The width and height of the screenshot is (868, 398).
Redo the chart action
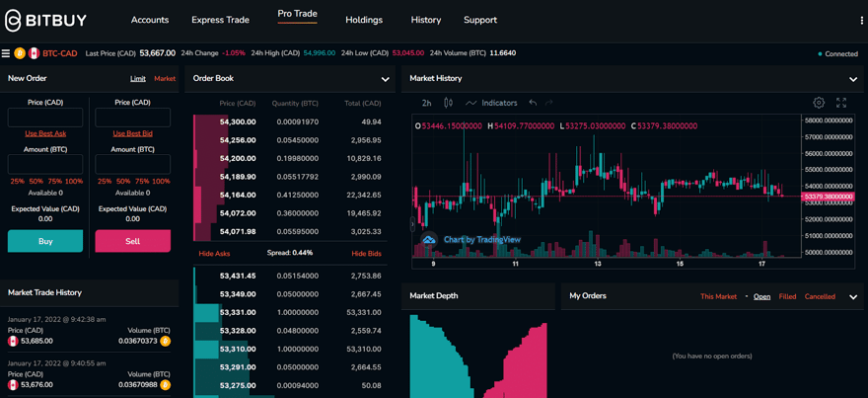pyautogui.click(x=549, y=103)
